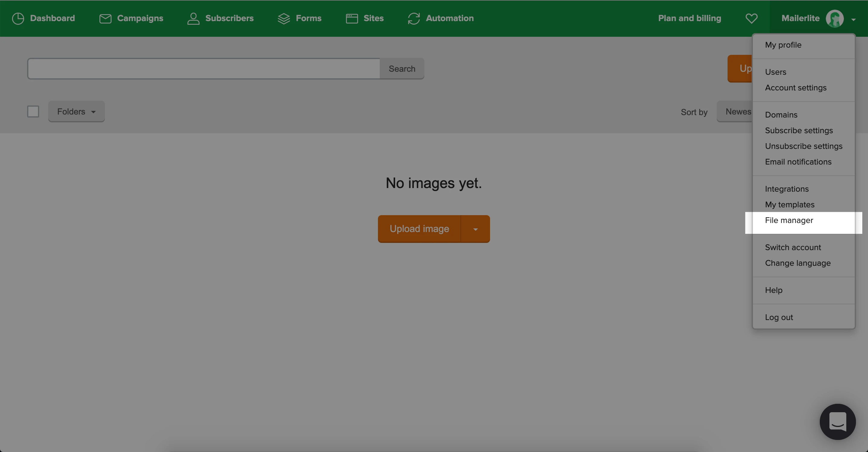This screenshot has height=452, width=868.
Task: Select File manager from account menu
Action: tap(789, 220)
